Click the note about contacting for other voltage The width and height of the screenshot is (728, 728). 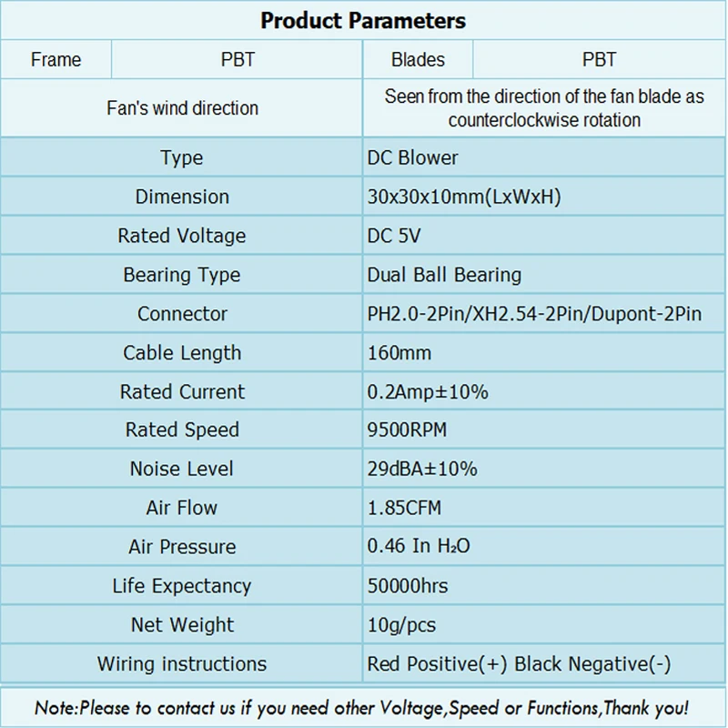pyautogui.click(x=361, y=708)
